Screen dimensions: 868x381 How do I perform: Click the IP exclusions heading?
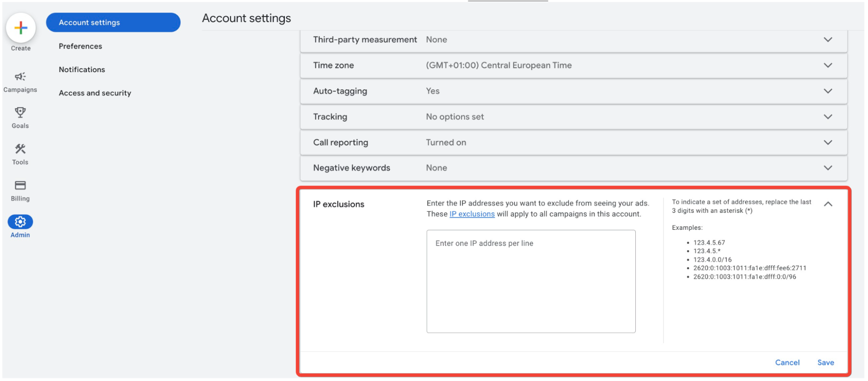tap(339, 204)
